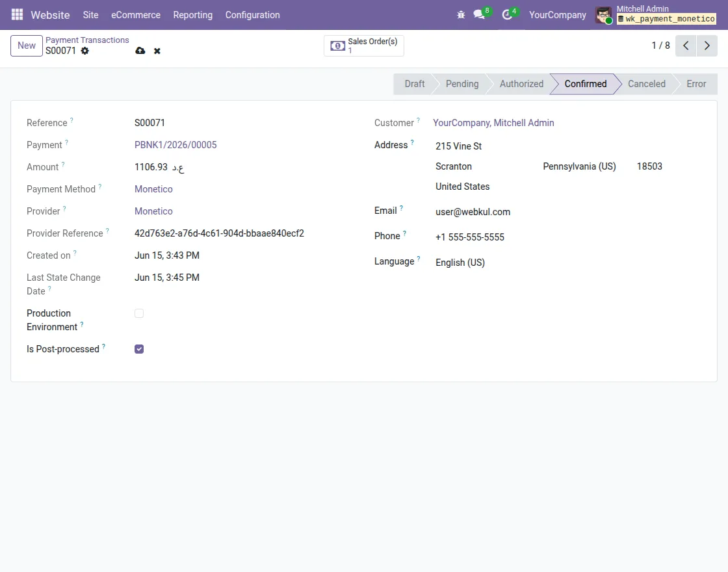Toggle Production Environment checkbox

[139, 313]
